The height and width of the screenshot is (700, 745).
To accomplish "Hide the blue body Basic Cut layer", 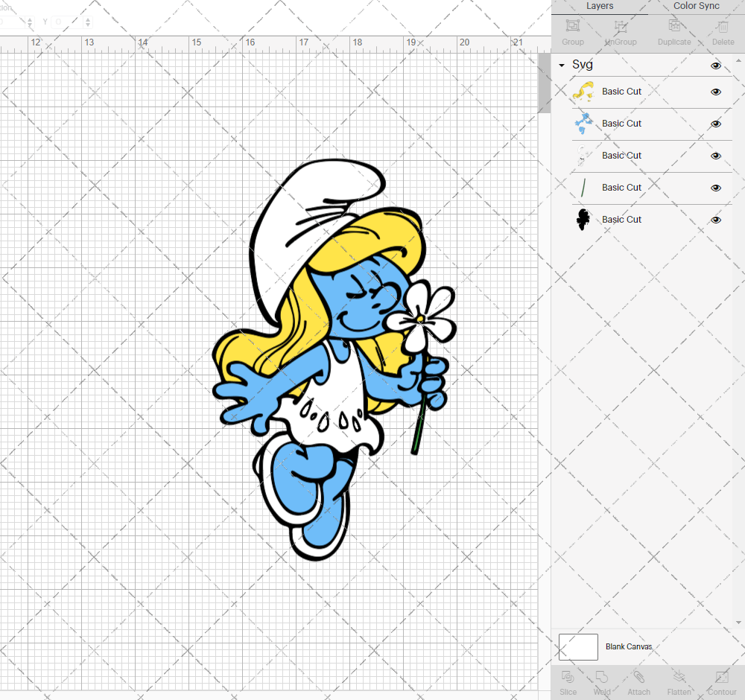I will point(715,124).
